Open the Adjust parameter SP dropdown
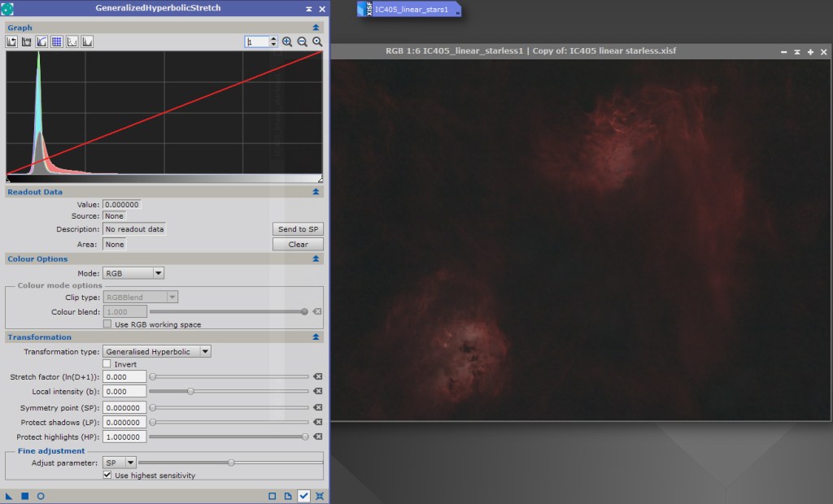The image size is (833, 504). 120,463
